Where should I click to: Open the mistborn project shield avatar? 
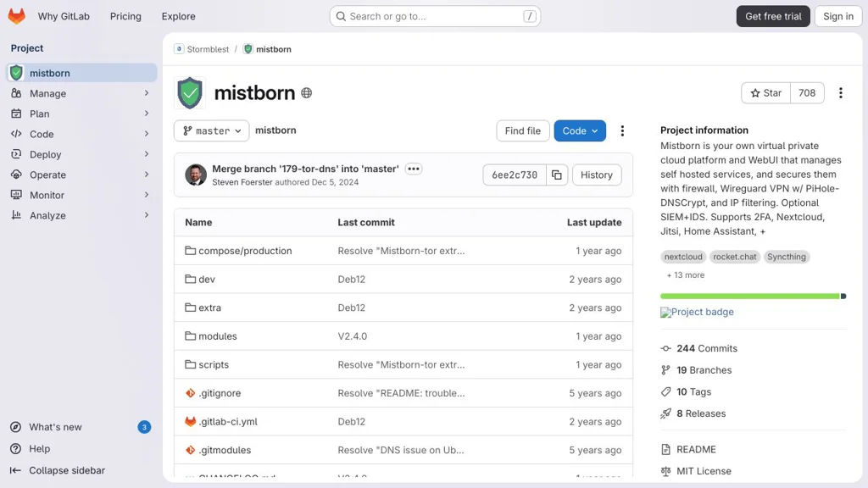(190, 93)
